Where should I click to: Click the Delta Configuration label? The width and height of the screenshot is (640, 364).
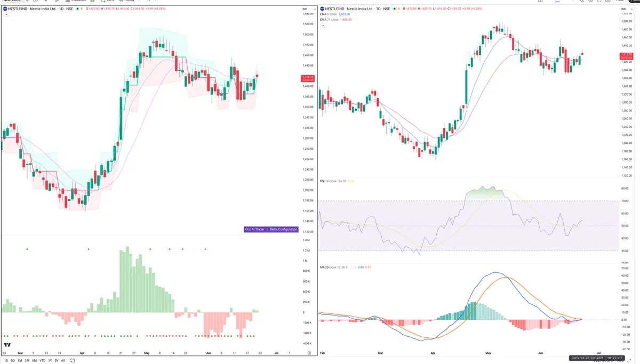283,229
